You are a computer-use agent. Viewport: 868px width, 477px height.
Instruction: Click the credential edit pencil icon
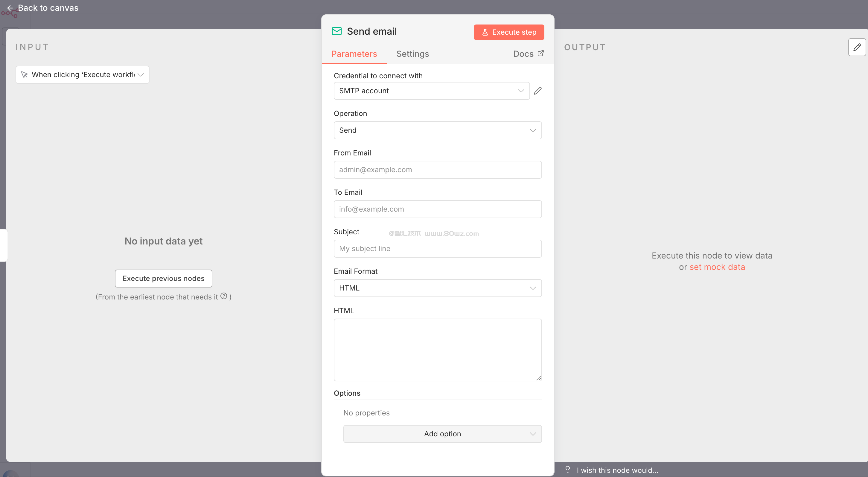[538, 91]
